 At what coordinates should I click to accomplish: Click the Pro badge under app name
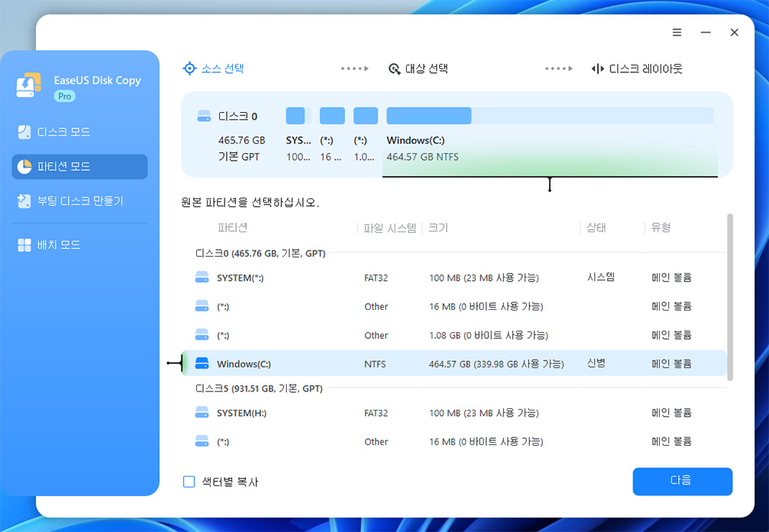[x=65, y=96]
